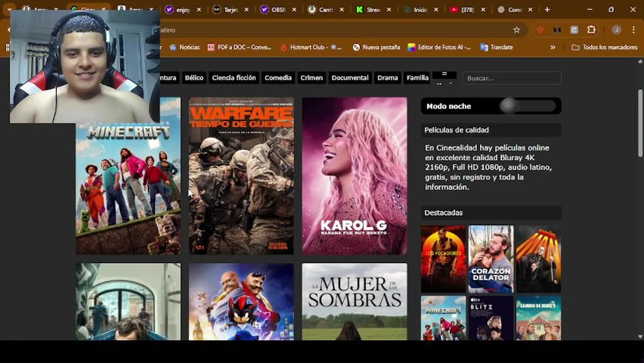
Task: Close the OBSE tab
Action: click(294, 10)
